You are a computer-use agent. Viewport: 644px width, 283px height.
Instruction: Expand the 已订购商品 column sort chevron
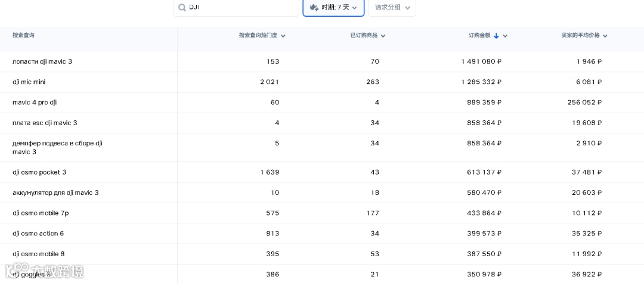click(x=383, y=36)
